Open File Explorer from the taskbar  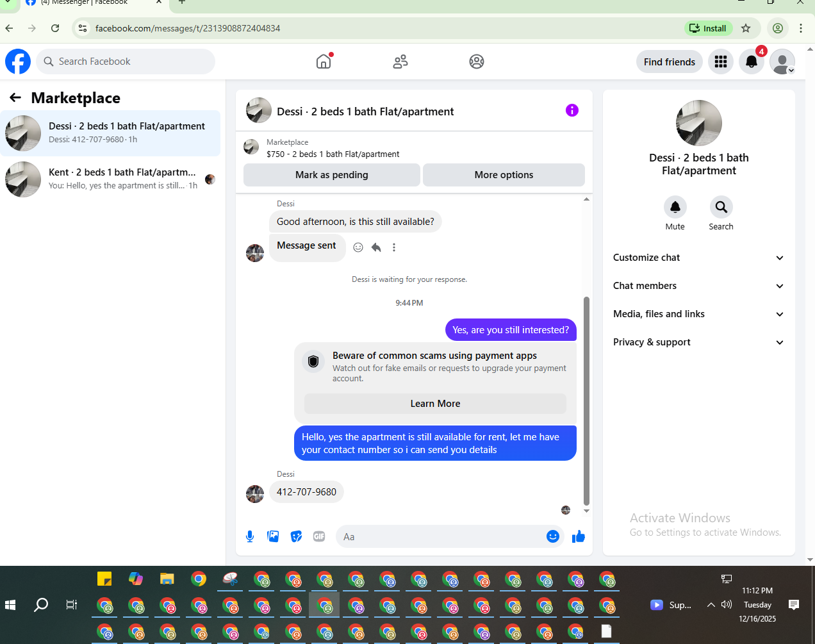(167, 579)
